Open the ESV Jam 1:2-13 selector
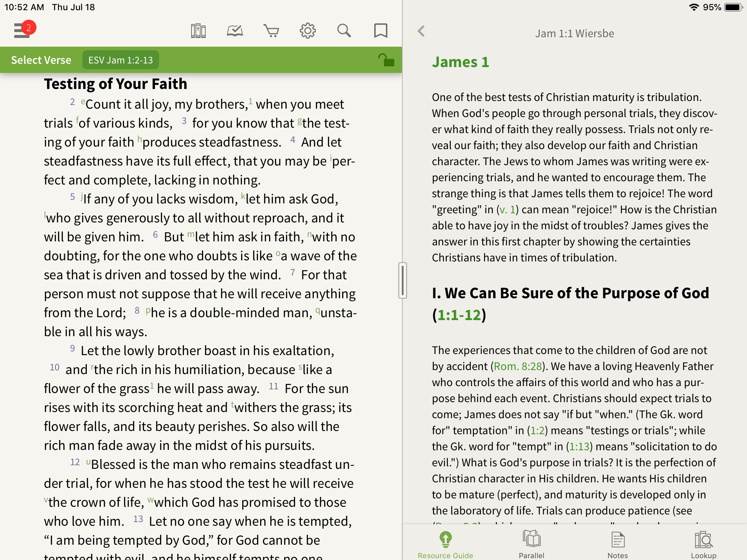Image resolution: width=747 pixels, height=560 pixels. (121, 60)
